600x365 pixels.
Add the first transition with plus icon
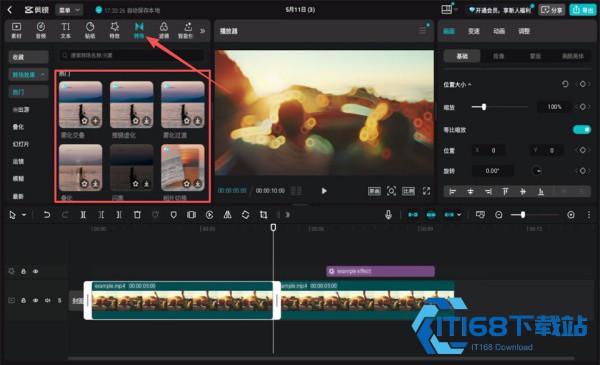(95, 121)
